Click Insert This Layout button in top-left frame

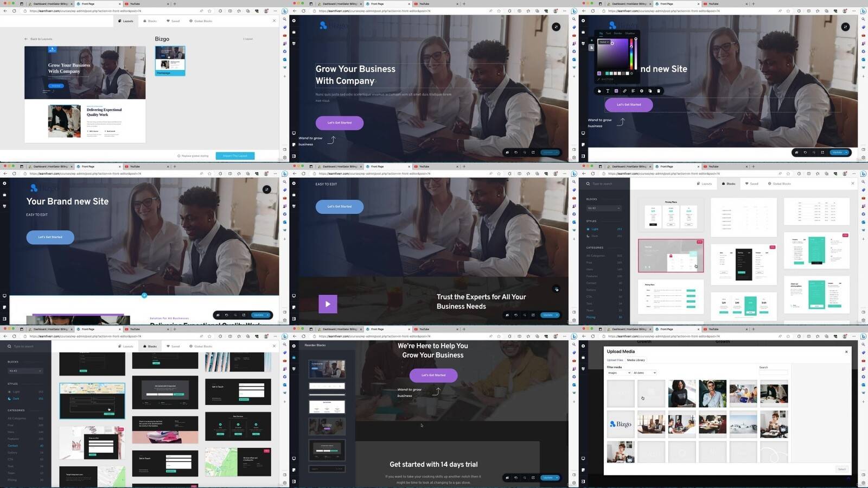(235, 156)
